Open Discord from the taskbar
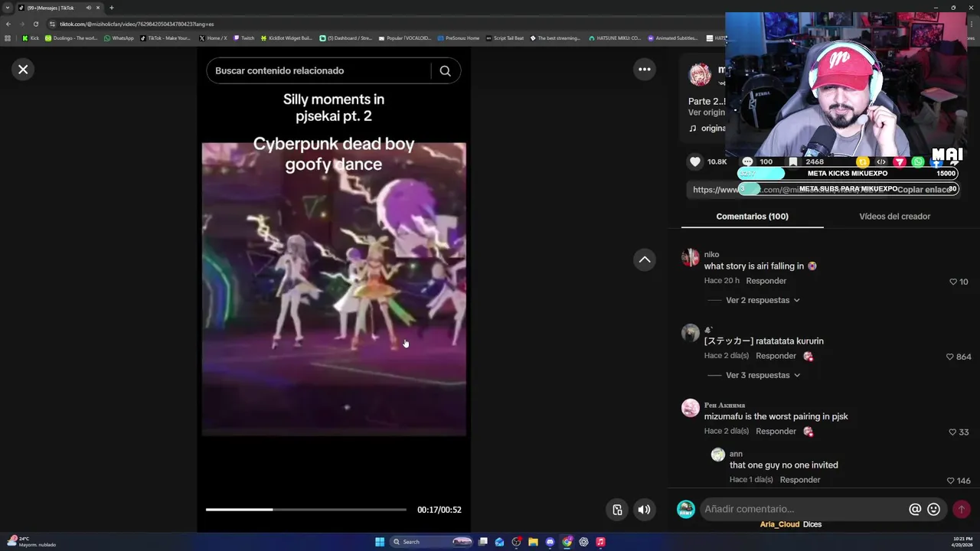This screenshot has width=980, height=551. pos(550,542)
